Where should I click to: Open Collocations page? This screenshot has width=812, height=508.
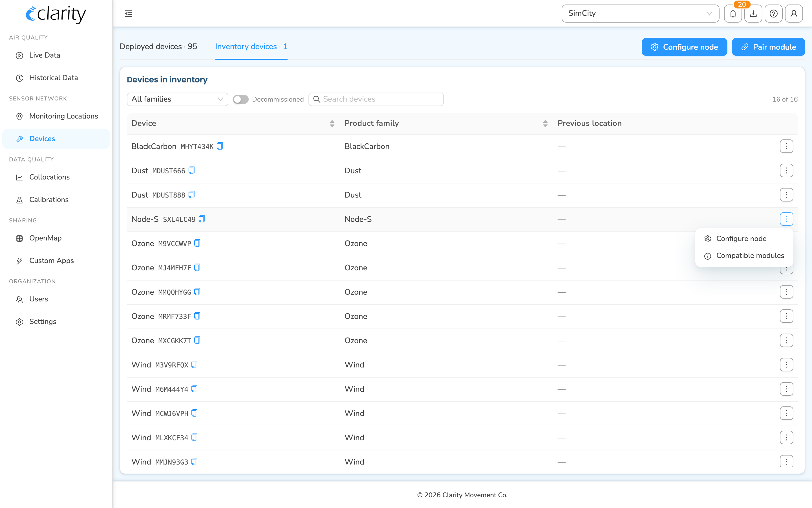(x=56, y=177)
